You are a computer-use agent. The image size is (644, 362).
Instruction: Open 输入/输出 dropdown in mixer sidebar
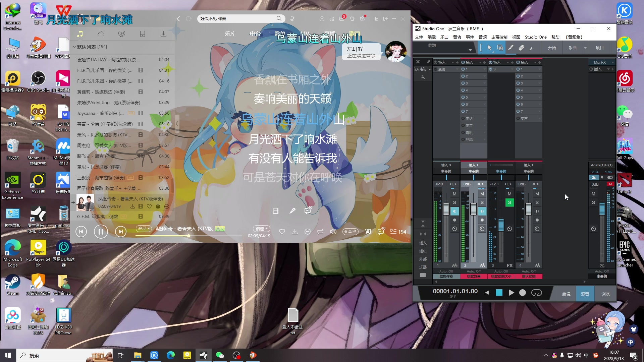click(x=429, y=69)
